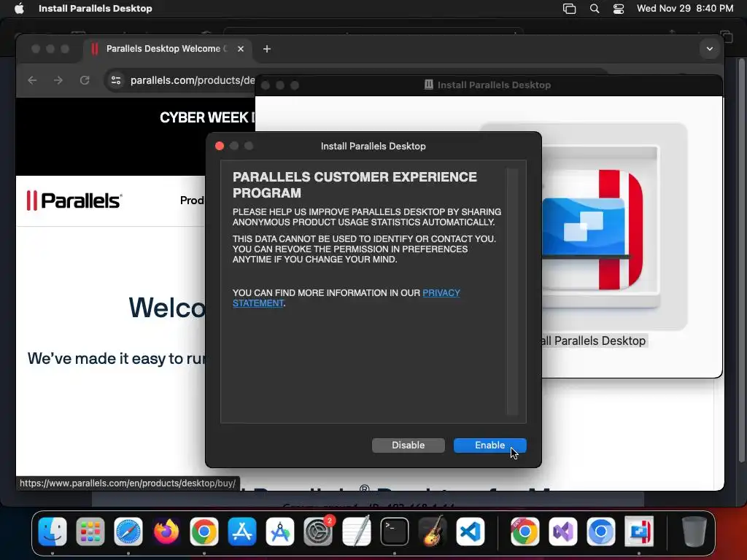Viewport: 747px width, 560px height.
Task: Select the Parallels Desktop Welcome browser tab
Action: click(167, 49)
